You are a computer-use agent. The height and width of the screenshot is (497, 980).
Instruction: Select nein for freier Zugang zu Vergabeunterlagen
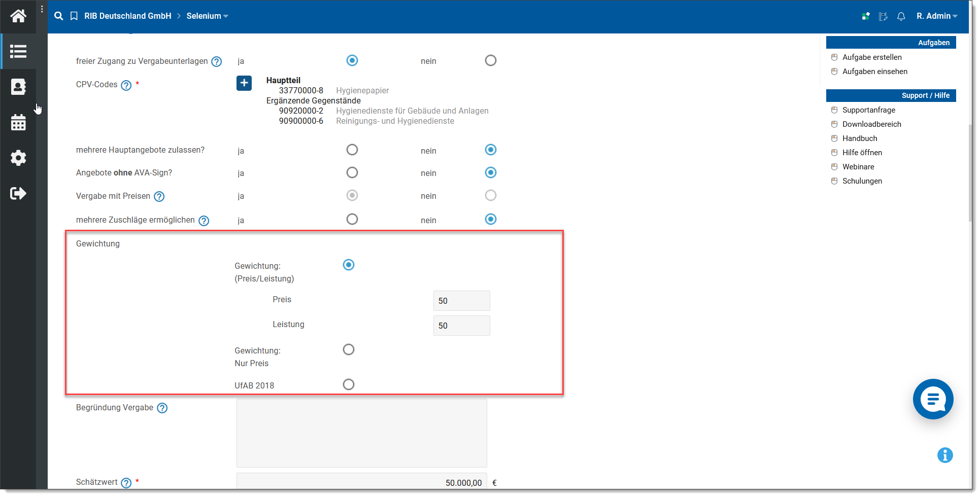coord(491,60)
